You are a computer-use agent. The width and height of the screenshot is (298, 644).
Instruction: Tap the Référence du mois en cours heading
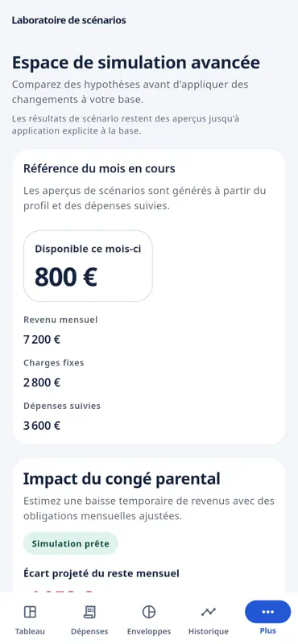pyautogui.click(x=100, y=168)
